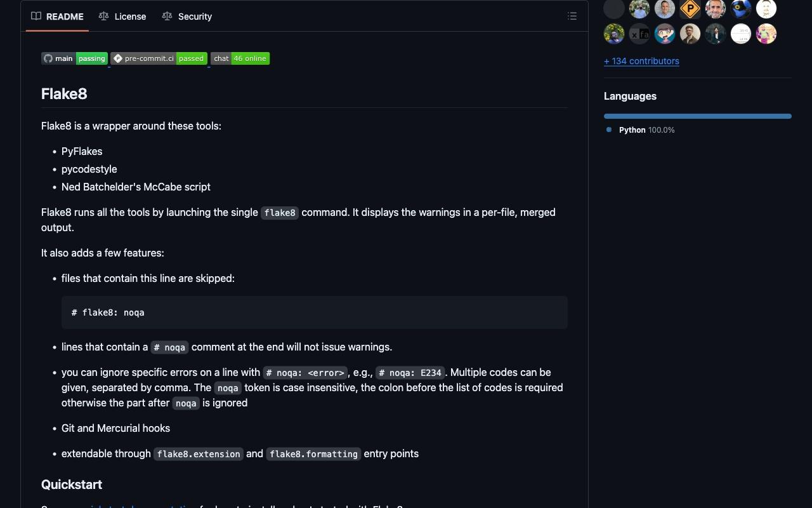Open the blue bird contributor avatar
The image size is (812, 508).
pyautogui.click(x=741, y=9)
